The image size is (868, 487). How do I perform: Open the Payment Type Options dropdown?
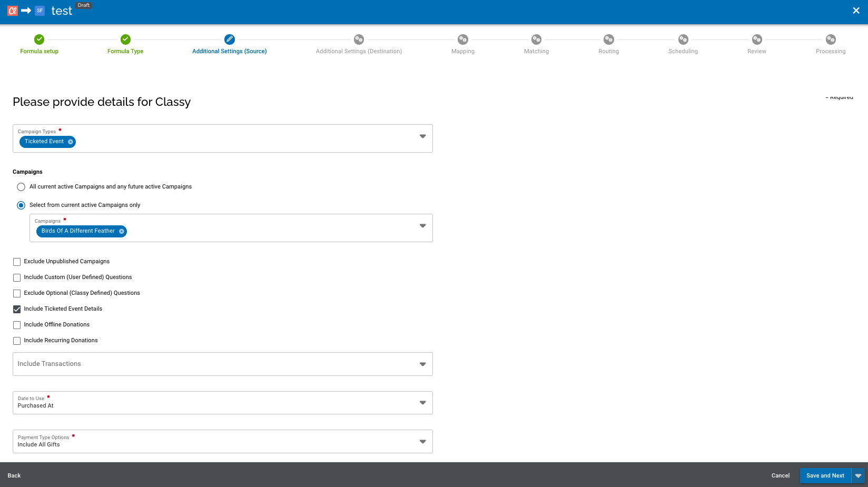422,441
